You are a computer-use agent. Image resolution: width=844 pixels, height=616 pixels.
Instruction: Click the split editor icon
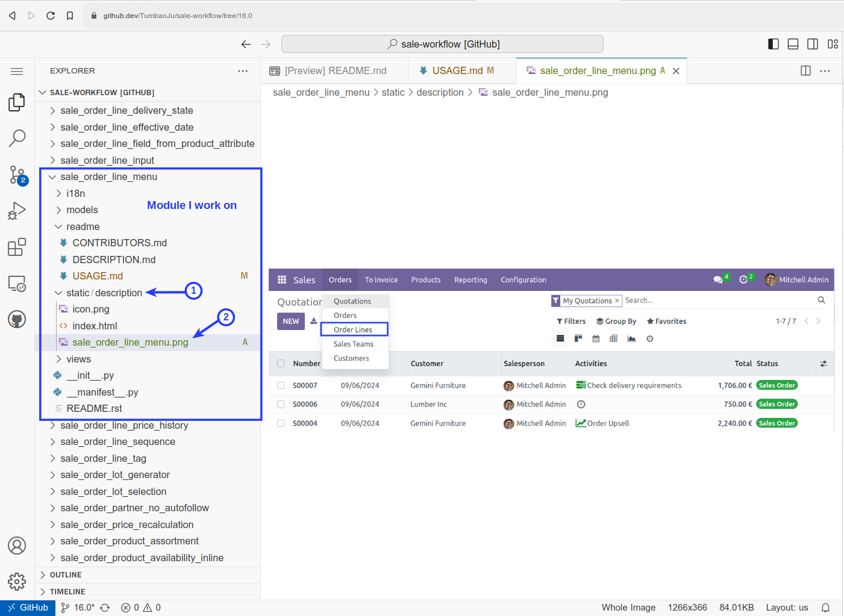point(805,70)
